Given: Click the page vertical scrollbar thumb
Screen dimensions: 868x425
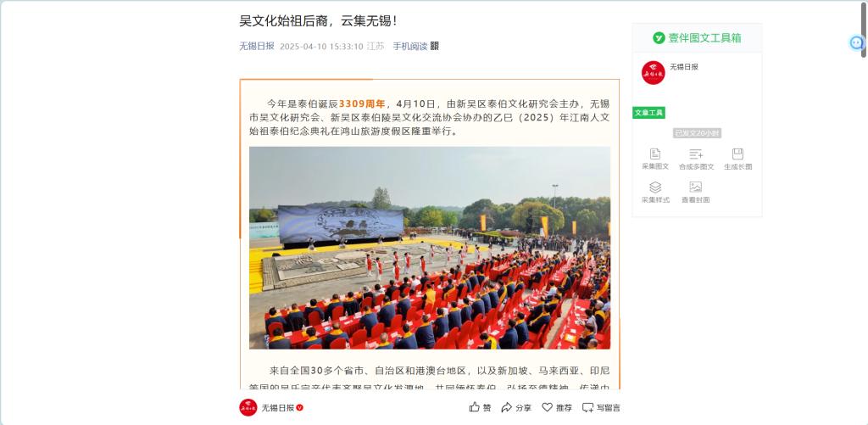Looking at the screenshot, I should coord(864,29).
